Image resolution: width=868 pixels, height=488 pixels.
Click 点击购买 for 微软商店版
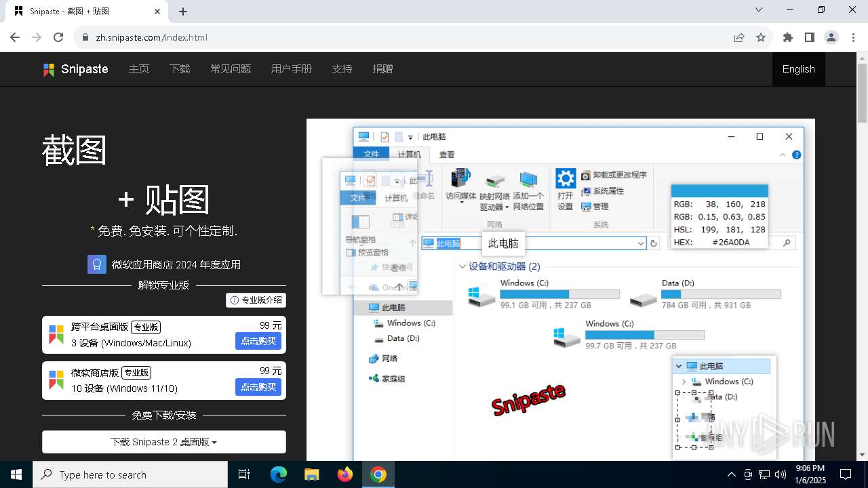258,387
